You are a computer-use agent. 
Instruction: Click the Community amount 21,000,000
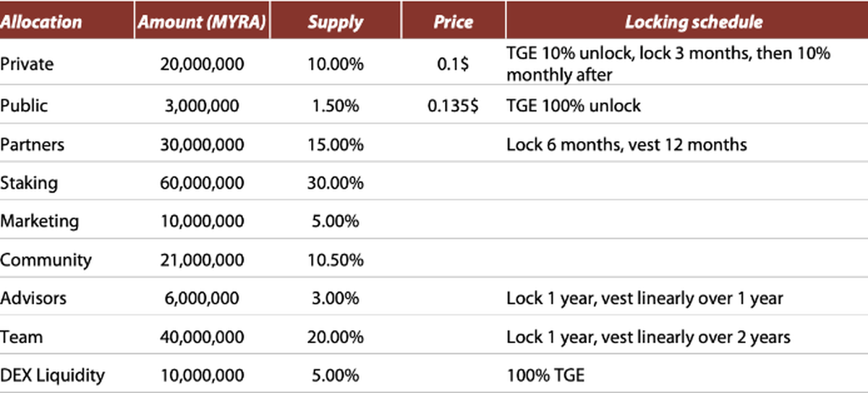(x=202, y=260)
